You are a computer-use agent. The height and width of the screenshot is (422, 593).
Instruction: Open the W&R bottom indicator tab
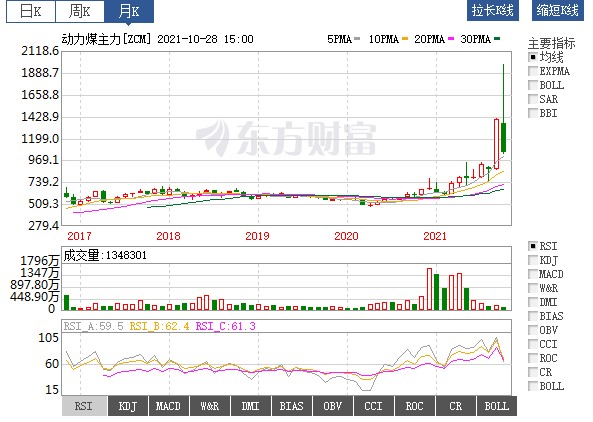pyautogui.click(x=210, y=406)
